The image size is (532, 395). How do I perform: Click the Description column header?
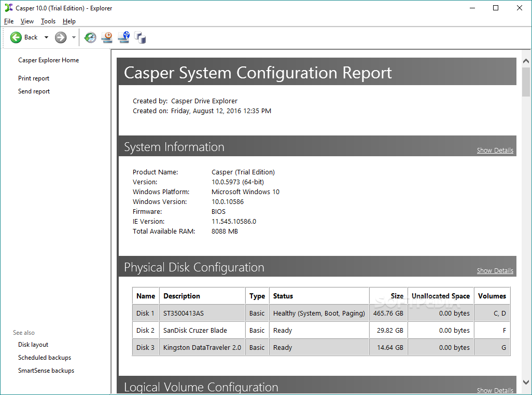202,296
